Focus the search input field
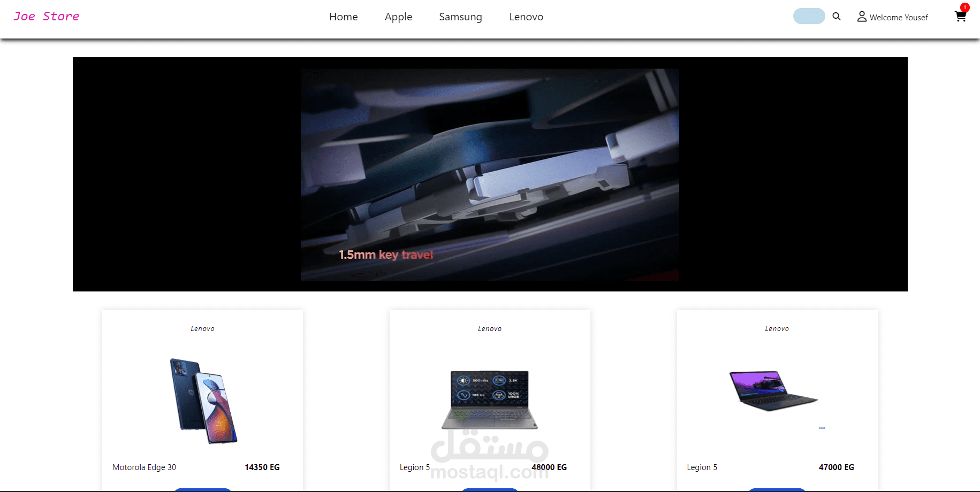This screenshot has height=492, width=980. coord(809,16)
